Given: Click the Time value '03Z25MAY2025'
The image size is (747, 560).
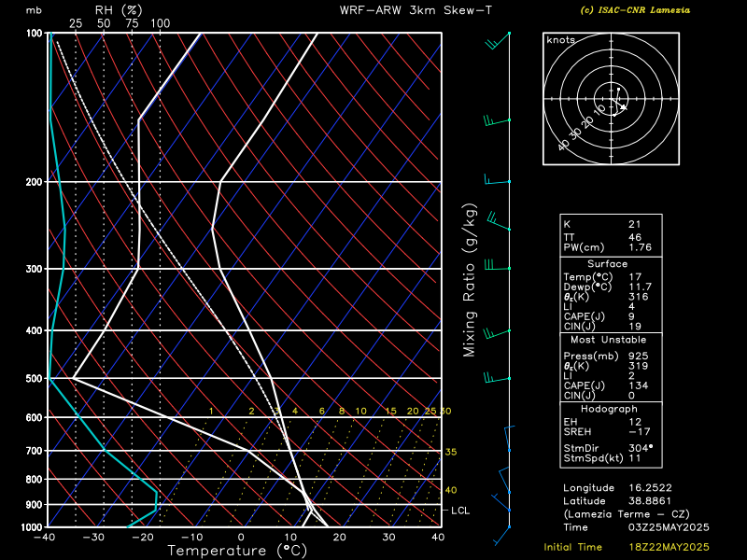Looking at the screenshot, I should (669, 527).
